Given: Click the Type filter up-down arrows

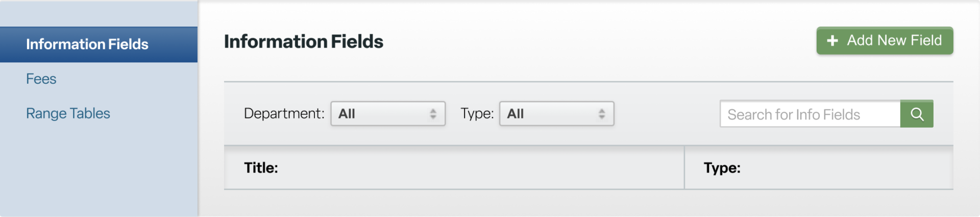Looking at the screenshot, I should point(602,114).
